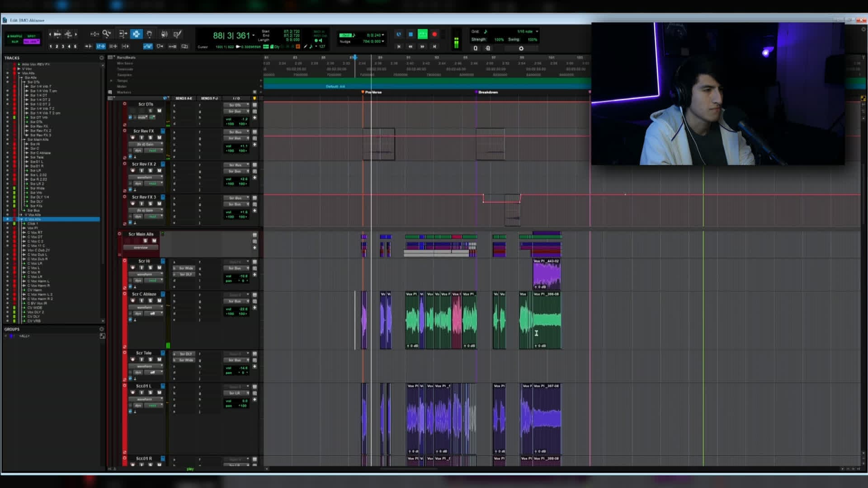Start playback with the green Play button
Screen dimensions: 868x488
[x=423, y=34]
